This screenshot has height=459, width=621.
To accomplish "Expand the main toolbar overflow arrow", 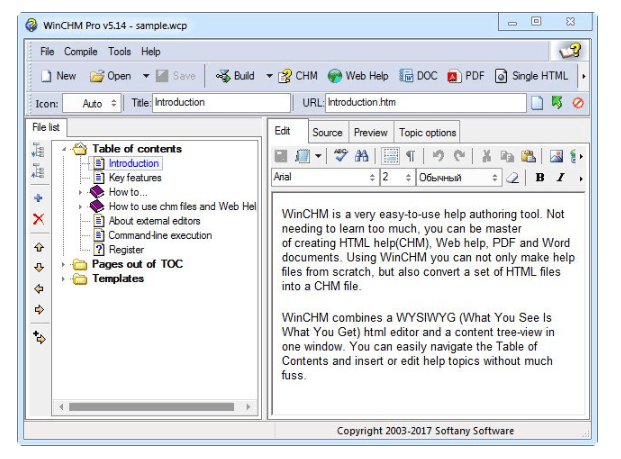I will 583,76.
